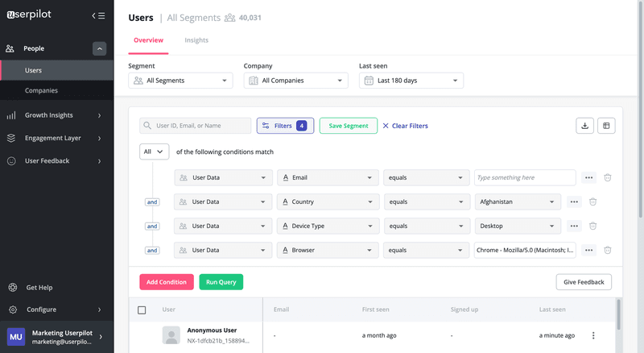Click the 'Type something here' value field
This screenshot has height=353, width=644.
pyautogui.click(x=525, y=178)
